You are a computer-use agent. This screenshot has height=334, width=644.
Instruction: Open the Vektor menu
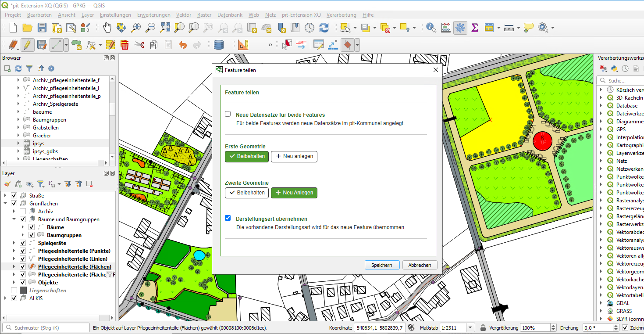click(x=184, y=14)
